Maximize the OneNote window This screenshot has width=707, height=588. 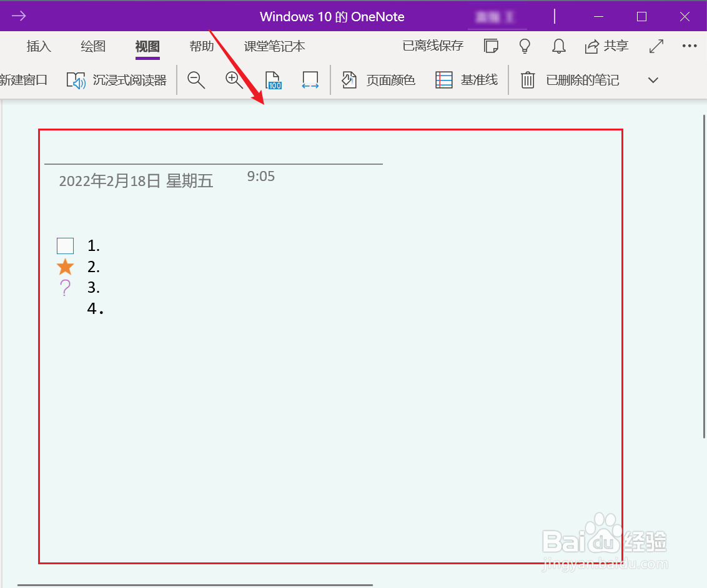(x=641, y=17)
